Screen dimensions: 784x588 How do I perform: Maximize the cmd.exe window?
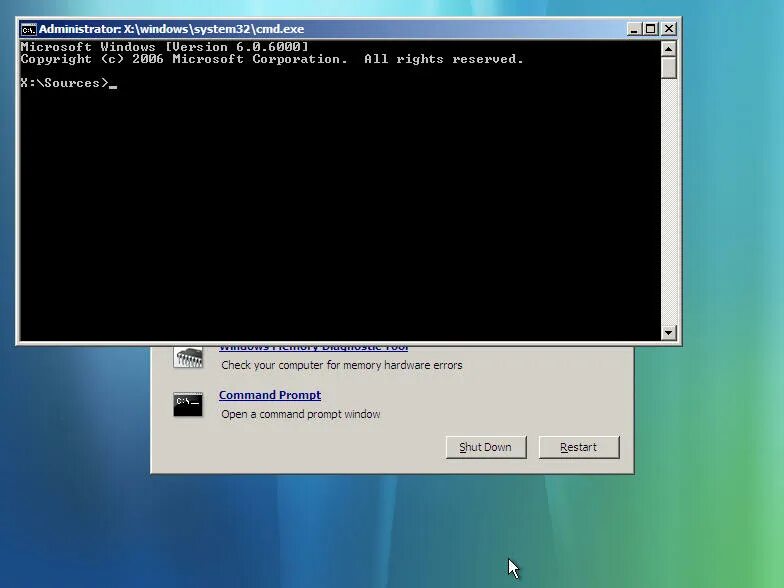pos(650,29)
